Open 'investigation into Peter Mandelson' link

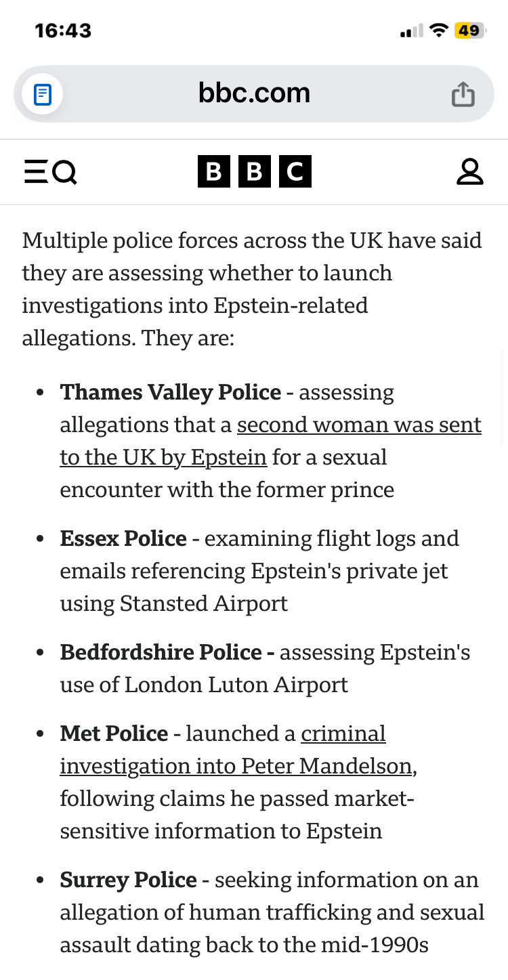[x=236, y=766]
